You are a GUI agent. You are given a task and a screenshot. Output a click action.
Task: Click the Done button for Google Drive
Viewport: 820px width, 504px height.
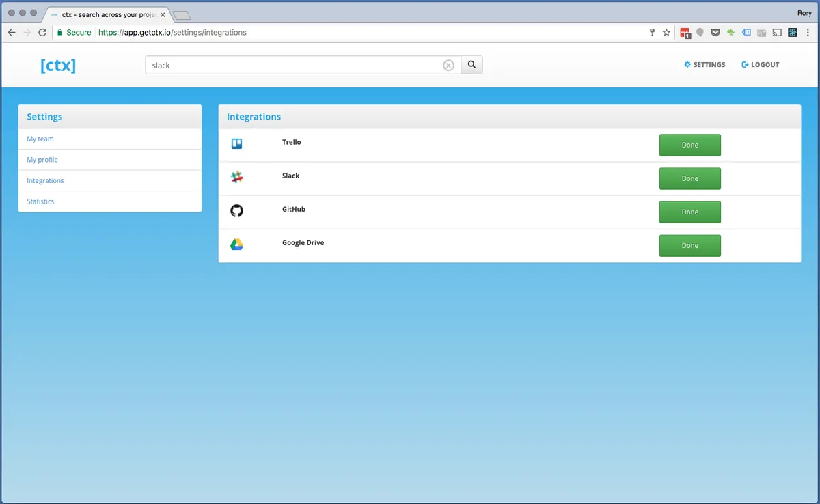point(689,245)
